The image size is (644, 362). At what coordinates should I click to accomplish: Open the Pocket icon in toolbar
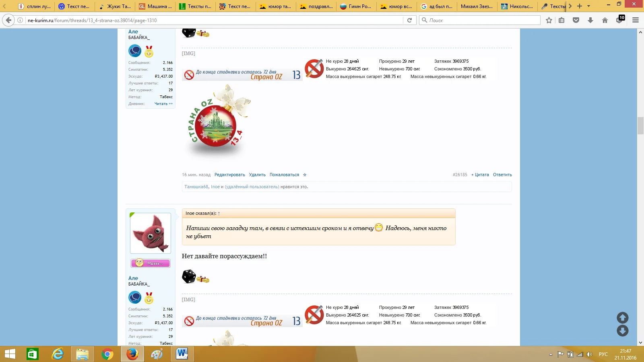click(x=576, y=20)
